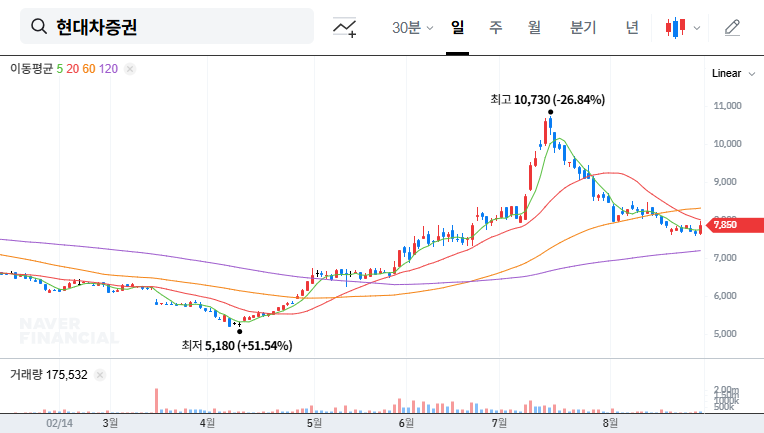
Task: Click the 4월 axis label
Action: [207, 423]
